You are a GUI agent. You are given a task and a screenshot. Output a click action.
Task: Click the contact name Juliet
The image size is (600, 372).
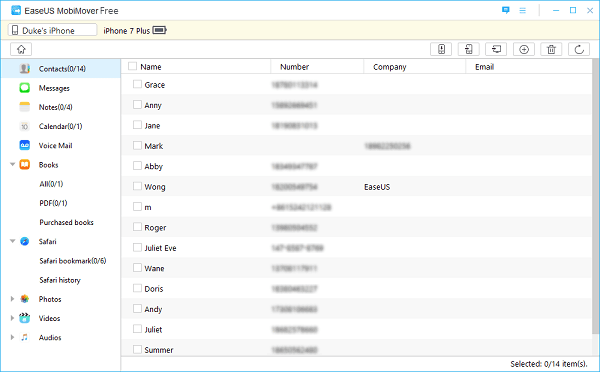pos(153,330)
